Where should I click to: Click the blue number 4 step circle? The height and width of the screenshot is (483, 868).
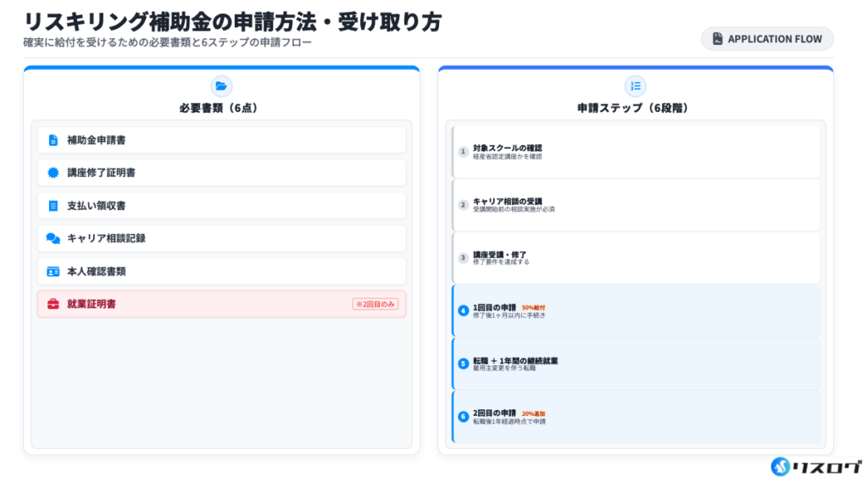click(463, 311)
